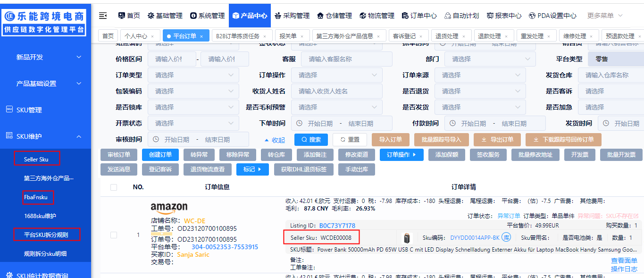Toggle the select-all checkbox in table header
644x278 pixels.
(114, 187)
